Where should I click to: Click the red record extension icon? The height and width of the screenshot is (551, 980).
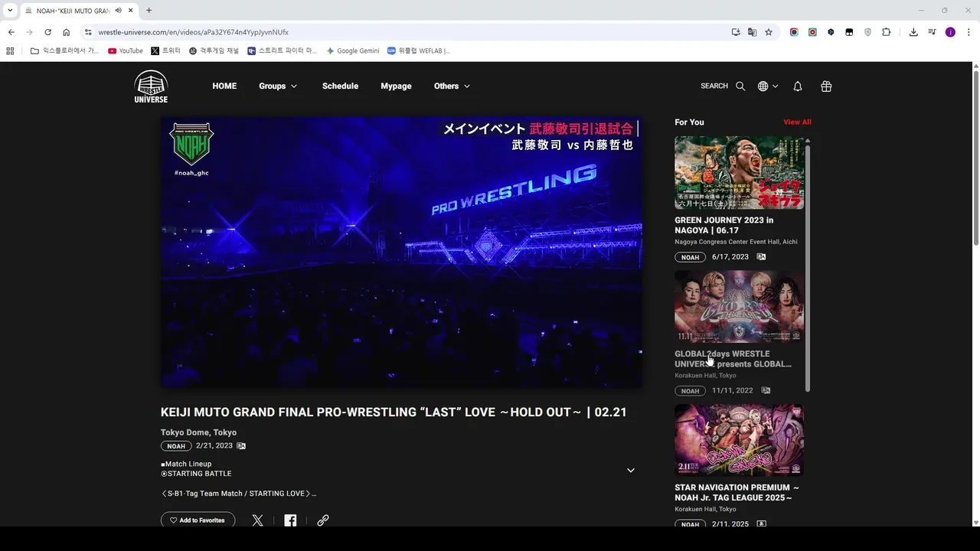[x=812, y=32]
